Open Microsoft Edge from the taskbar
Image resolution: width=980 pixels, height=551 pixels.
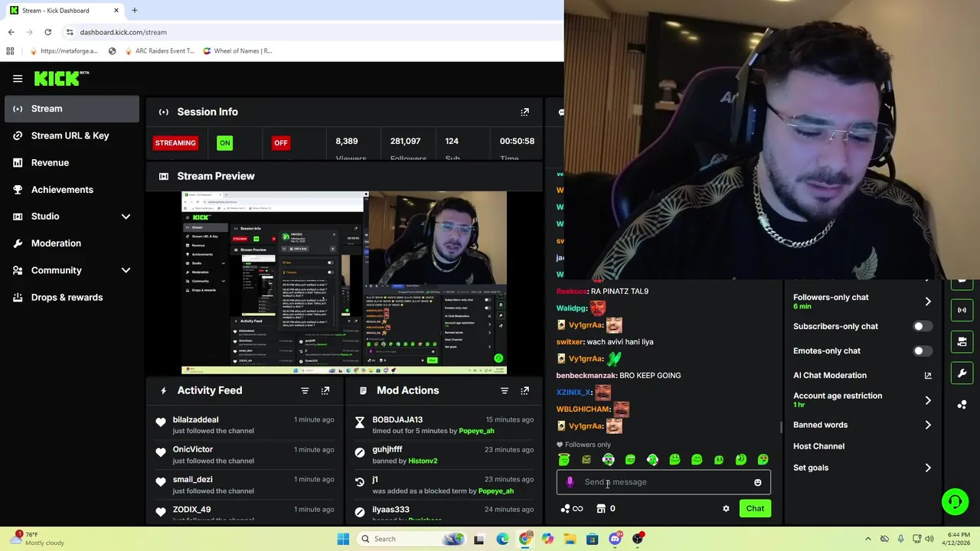point(502,539)
